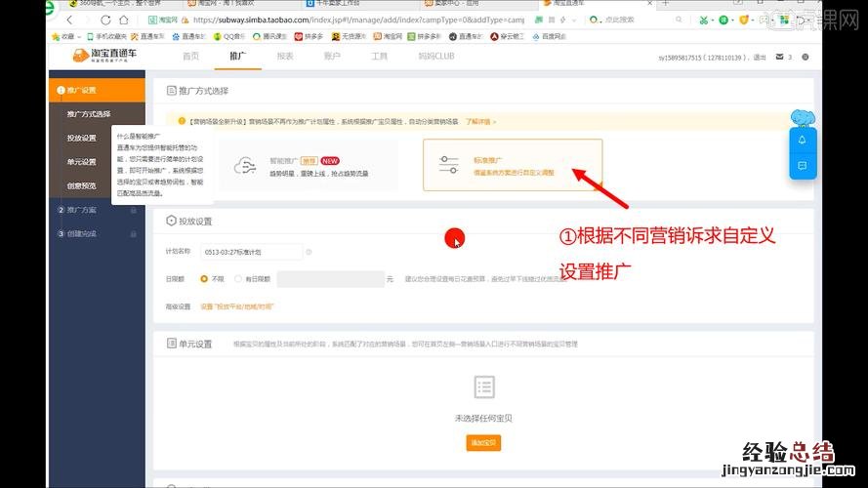Open the 账户 navigation tab
The width and height of the screenshot is (868, 488).
point(332,57)
